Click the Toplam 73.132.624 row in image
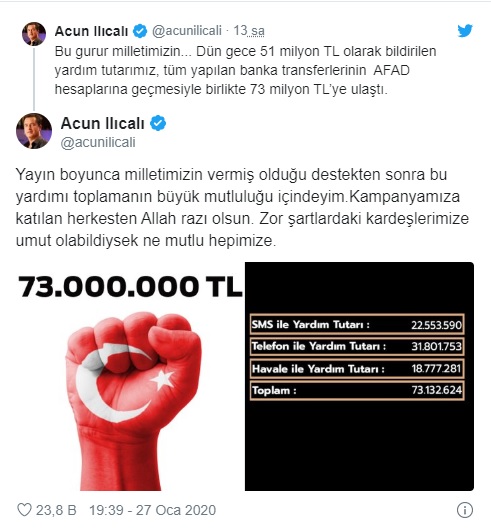The width and height of the screenshot is (491, 530). pos(357,390)
